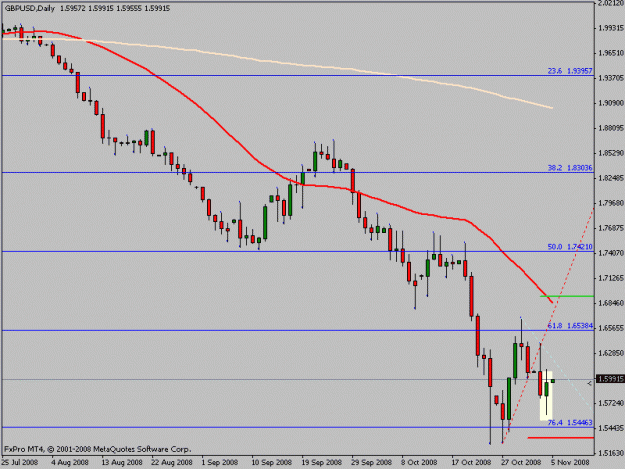The width and height of the screenshot is (625, 469).
Task: Click the current price tag 1.59915
Action: [610, 379]
